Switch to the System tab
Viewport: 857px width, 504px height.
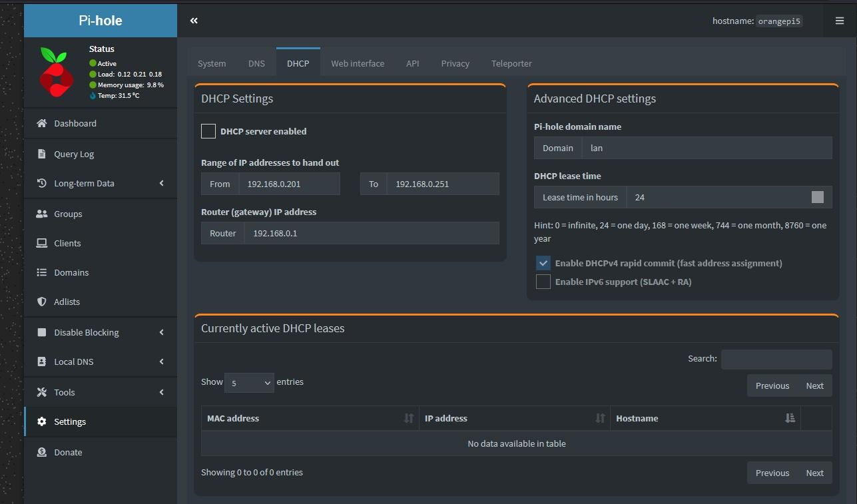click(212, 63)
